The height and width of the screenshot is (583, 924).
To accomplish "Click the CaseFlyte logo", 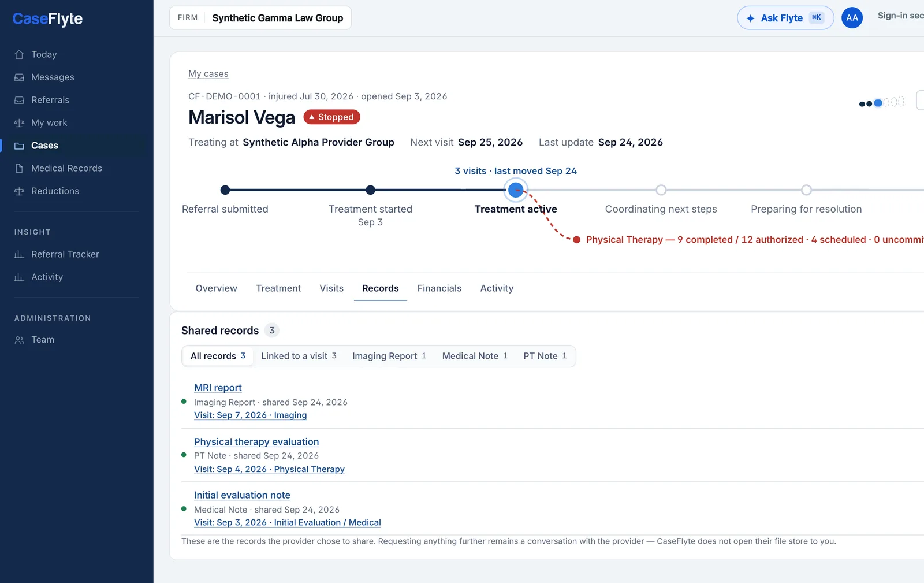I will coord(47,19).
